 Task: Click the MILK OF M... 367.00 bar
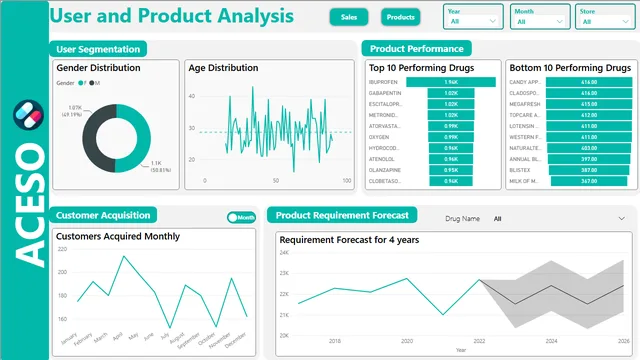coord(589,181)
